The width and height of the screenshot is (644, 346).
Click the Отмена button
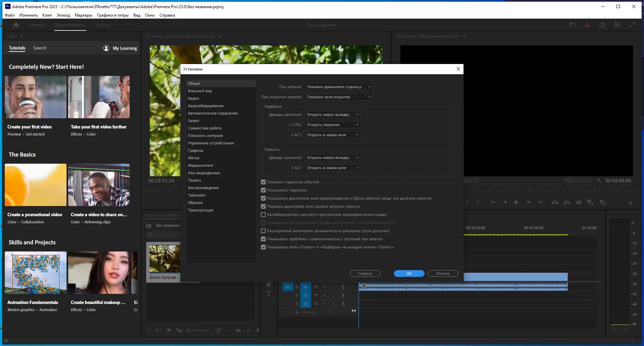pos(443,273)
